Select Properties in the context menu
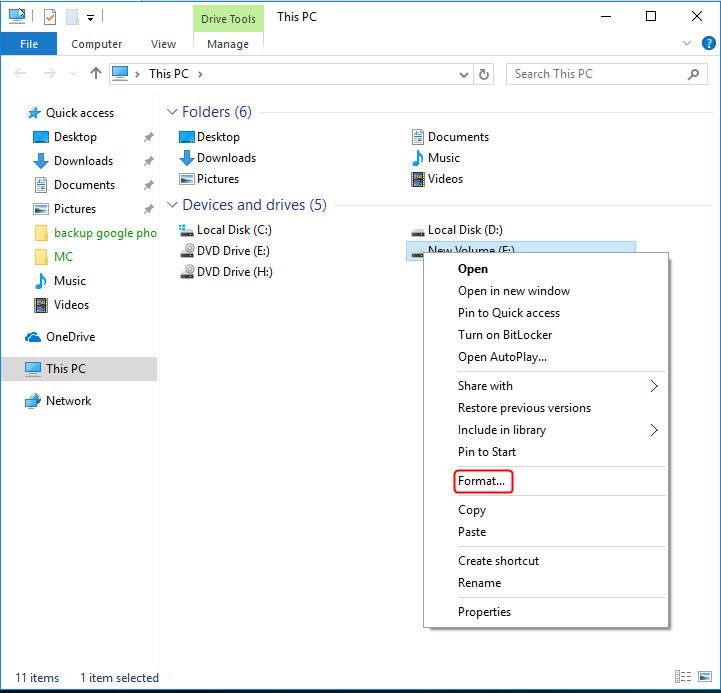Viewport: 721px width, 693px height. pyautogui.click(x=484, y=612)
